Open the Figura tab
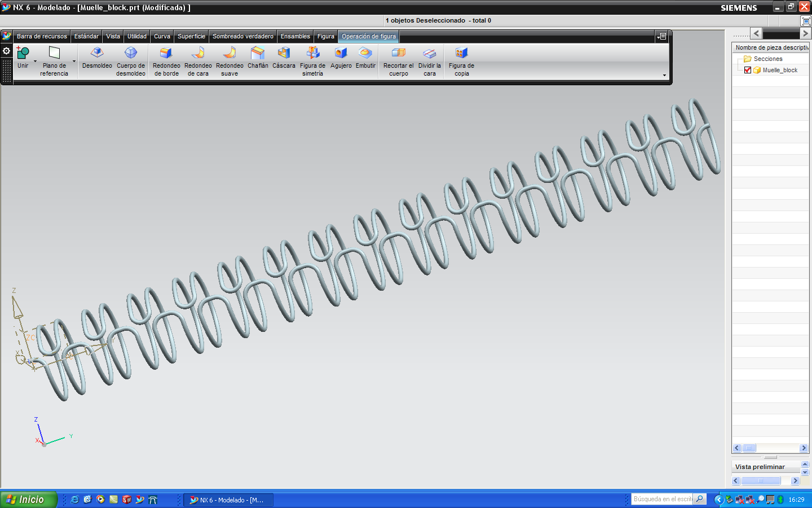The height and width of the screenshot is (508, 812). (x=326, y=36)
